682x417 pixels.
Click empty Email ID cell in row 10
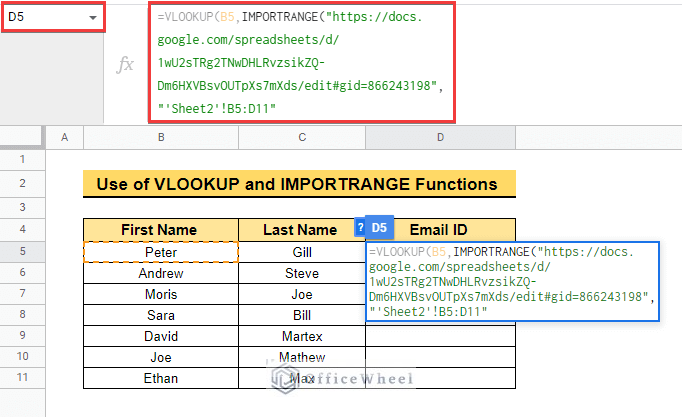[x=440, y=357]
